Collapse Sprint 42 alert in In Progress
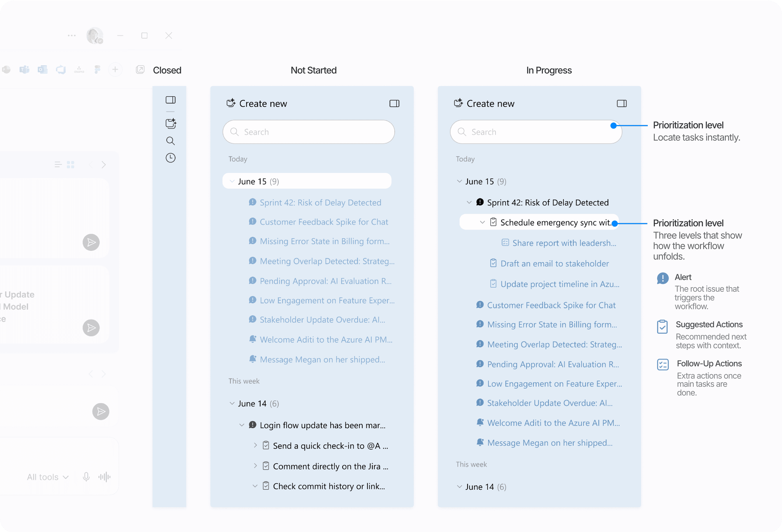The height and width of the screenshot is (532, 782). (x=469, y=202)
